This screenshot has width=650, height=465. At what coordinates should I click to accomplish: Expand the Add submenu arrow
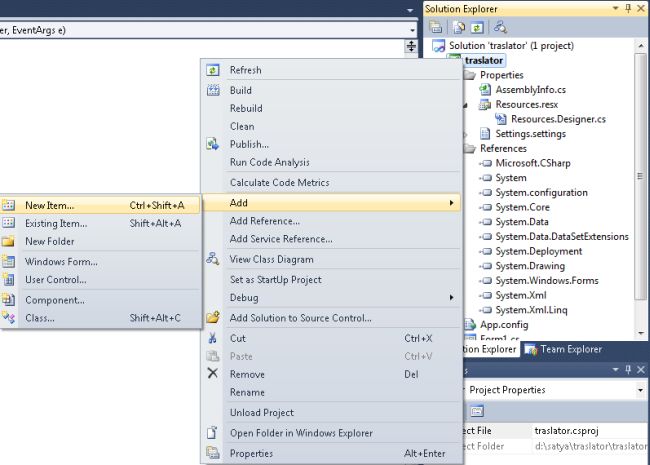[451, 203]
